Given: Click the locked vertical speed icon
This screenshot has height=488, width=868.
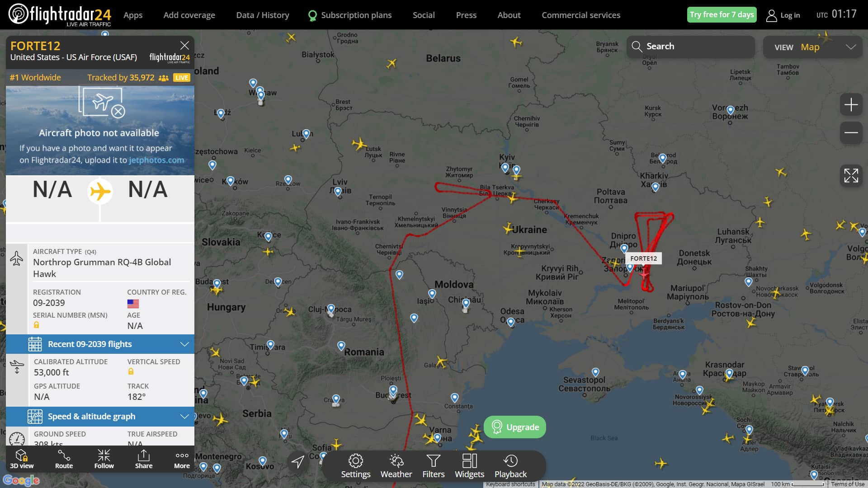Looking at the screenshot, I should click(131, 371).
